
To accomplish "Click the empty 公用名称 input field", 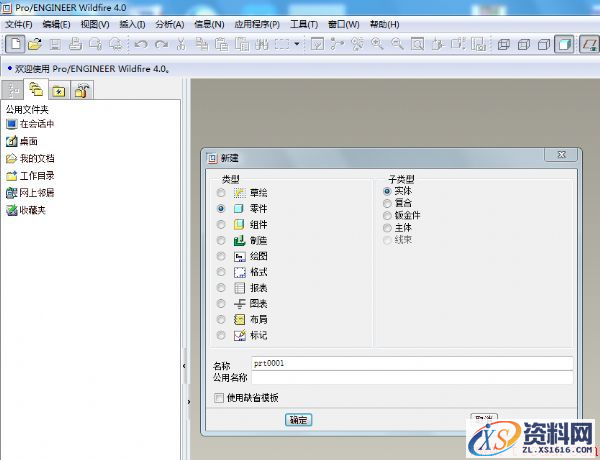I will point(412,378).
